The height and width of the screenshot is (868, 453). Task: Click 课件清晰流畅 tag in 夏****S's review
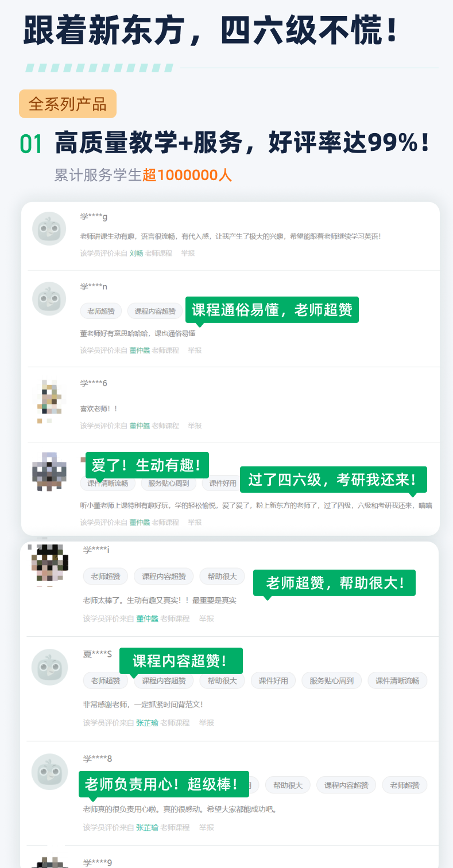(x=397, y=681)
